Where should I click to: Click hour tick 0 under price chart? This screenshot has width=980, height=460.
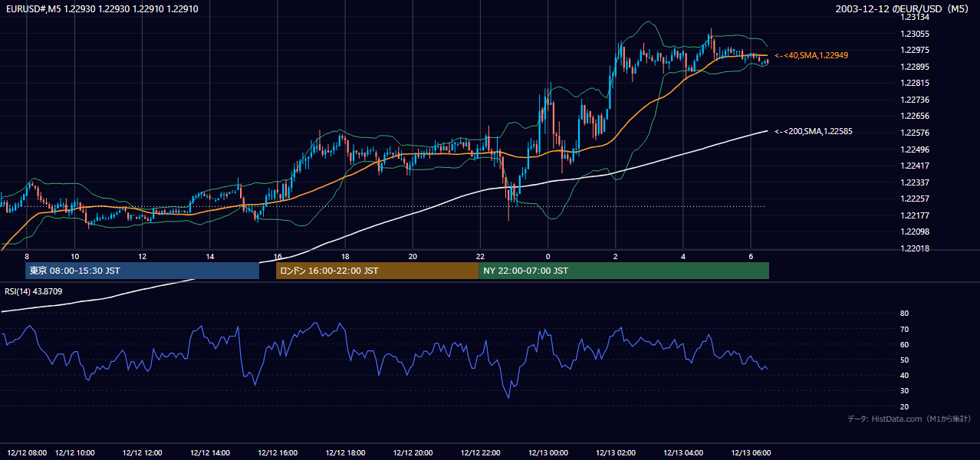point(548,256)
